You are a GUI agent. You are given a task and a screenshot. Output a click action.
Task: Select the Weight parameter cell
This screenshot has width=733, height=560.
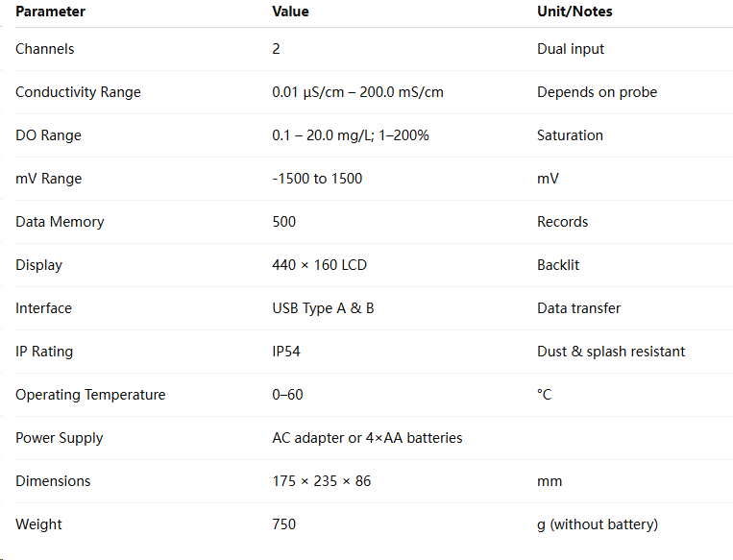(38, 524)
